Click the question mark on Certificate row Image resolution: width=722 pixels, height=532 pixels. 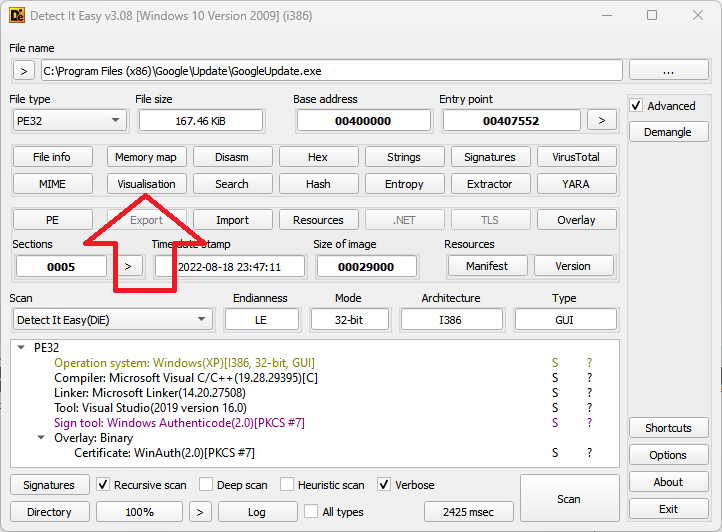(x=589, y=453)
